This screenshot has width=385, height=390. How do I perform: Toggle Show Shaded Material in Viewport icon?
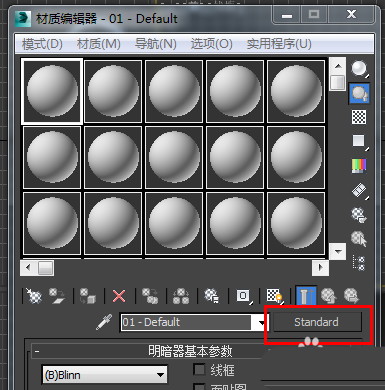tap(275, 296)
